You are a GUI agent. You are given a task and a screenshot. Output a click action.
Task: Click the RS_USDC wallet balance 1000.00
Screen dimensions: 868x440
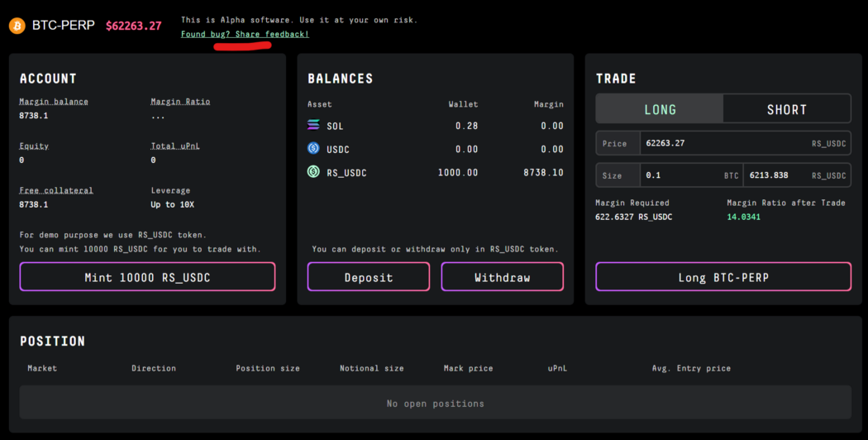(458, 172)
